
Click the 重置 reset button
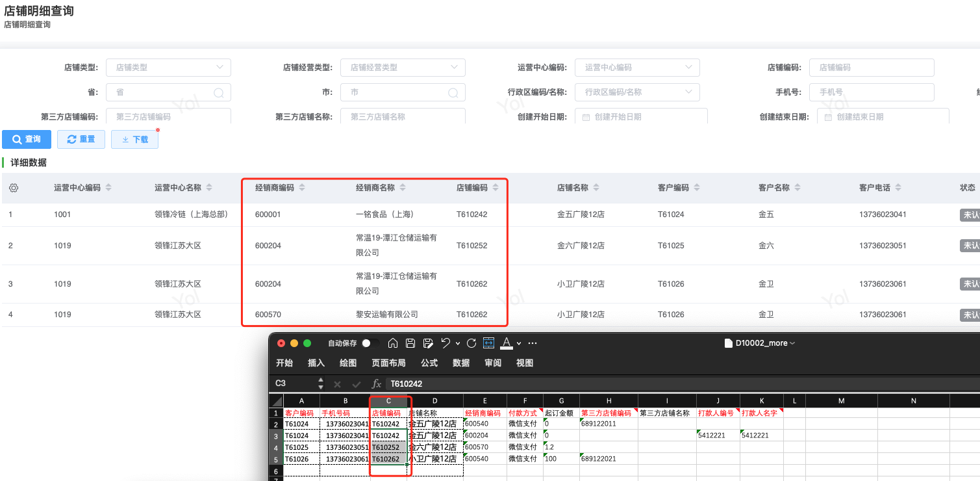click(x=81, y=139)
